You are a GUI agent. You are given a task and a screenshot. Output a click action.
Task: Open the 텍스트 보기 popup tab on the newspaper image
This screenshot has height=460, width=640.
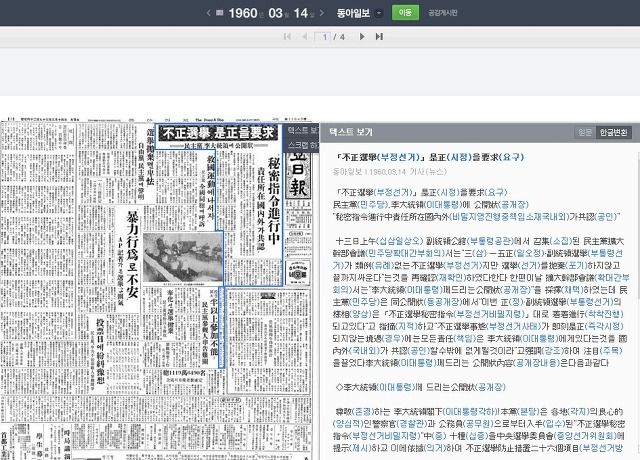pos(302,130)
